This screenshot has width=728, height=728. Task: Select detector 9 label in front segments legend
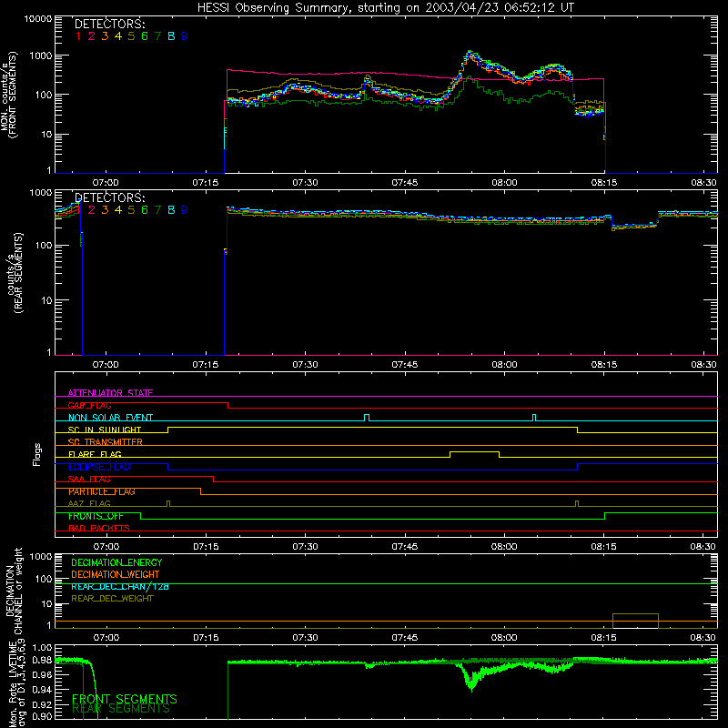185,36
